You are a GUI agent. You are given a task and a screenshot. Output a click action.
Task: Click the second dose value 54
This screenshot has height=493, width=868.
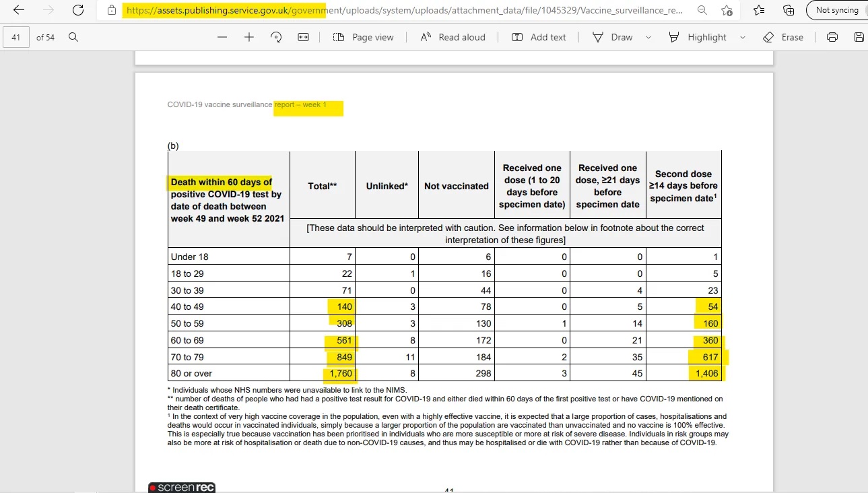(x=712, y=306)
